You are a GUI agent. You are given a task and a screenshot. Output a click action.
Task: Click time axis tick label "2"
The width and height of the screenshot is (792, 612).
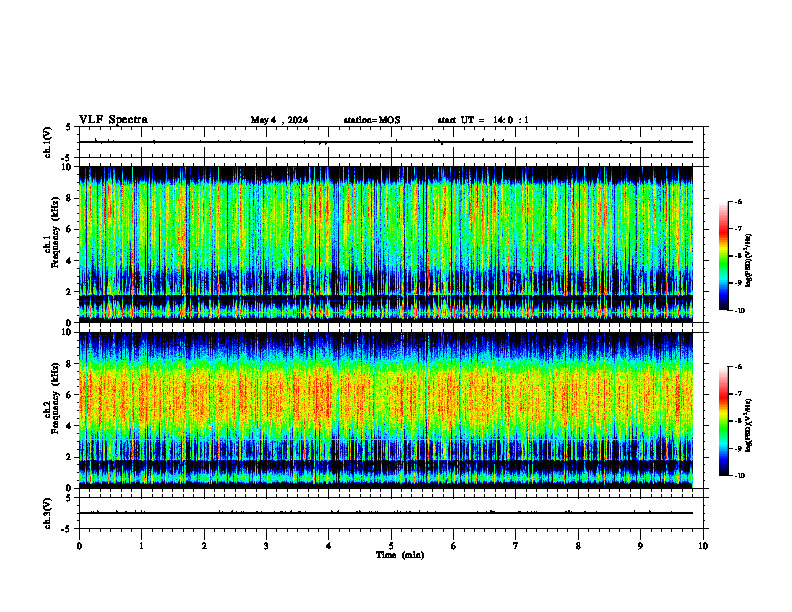pyautogui.click(x=204, y=546)
